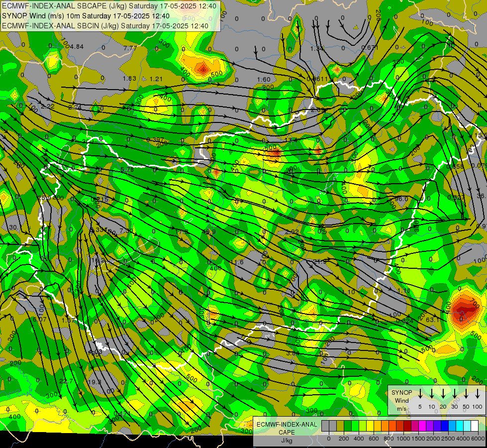Screen dimensions: 487x448
Task: Pick the lime yellow-green CAPE legend swatch
Action: pos(363,426)
